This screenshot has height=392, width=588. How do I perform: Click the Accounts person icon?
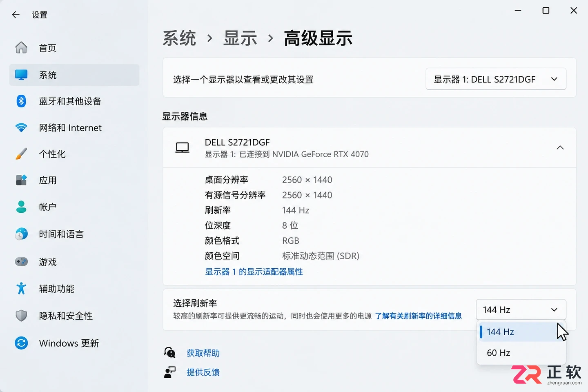21,207
